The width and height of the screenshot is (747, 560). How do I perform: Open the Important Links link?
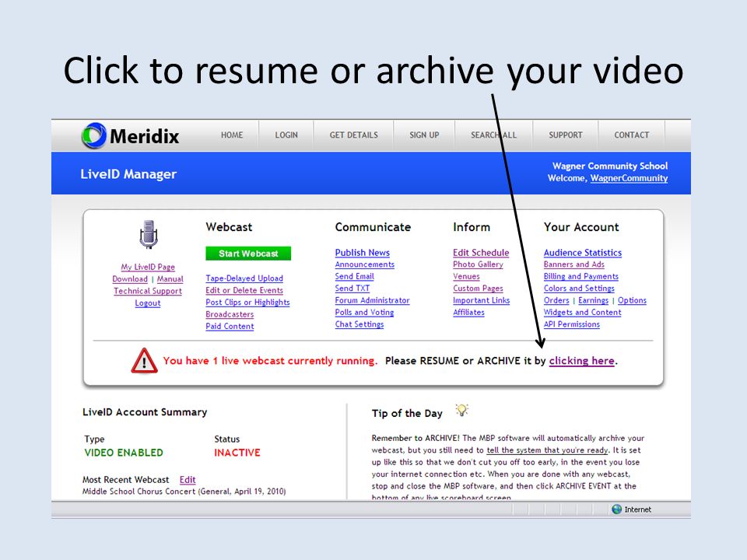coord(481,300)
